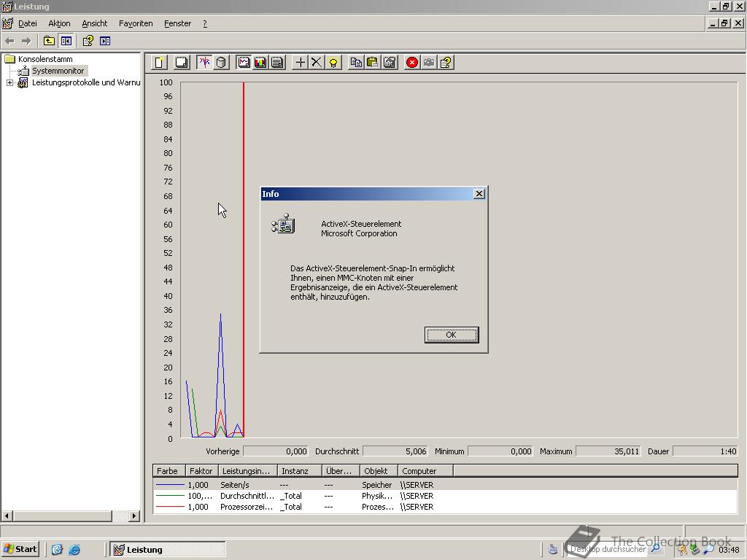Open the ? help menu
The height and width of the screenshot is (560, 747).
click(205, 23)
